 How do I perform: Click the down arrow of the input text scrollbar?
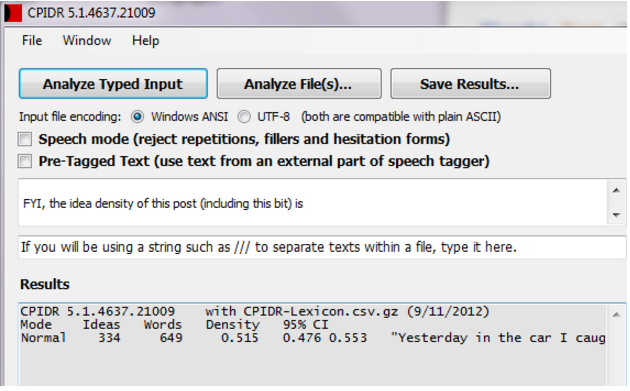tap(616, 215)
